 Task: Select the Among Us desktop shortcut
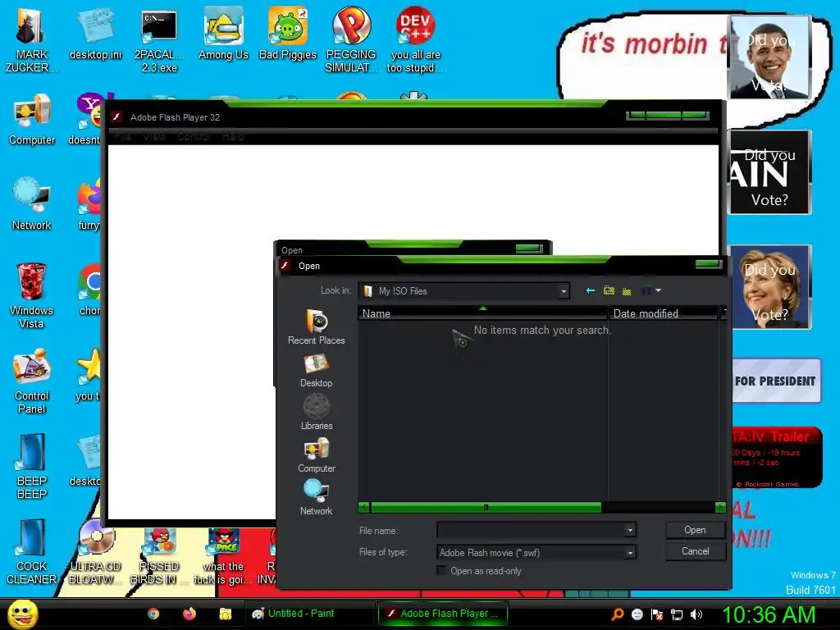(223, 33)
